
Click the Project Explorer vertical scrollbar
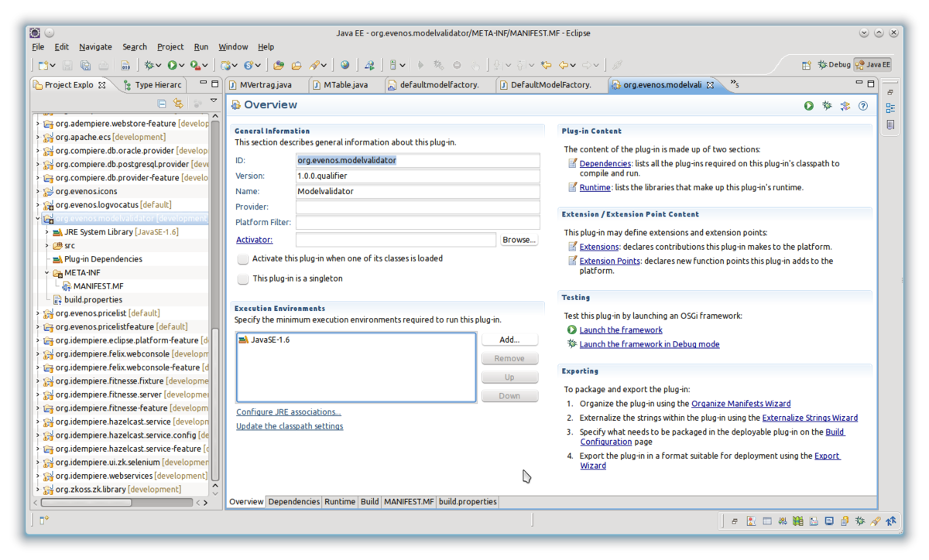[x=215, y=309]
